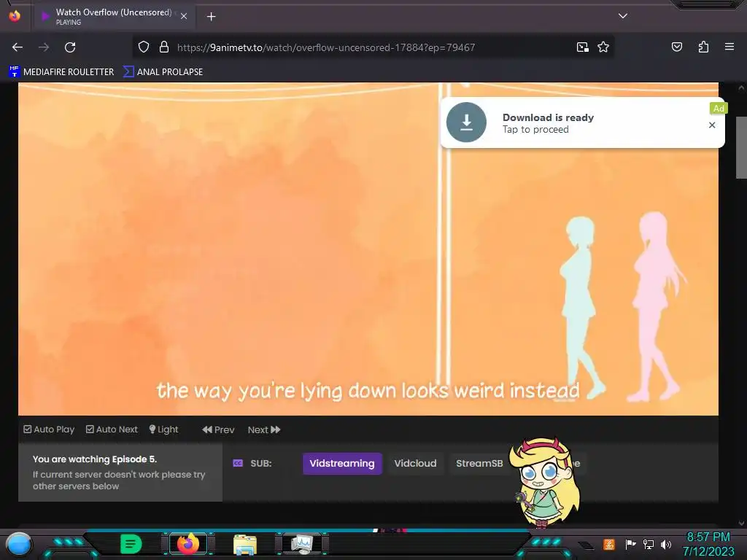Image resolution: width=747 pixels, height=560 pixels.
Task: Open the green notes app in taskbar
Action: (131, 544)
